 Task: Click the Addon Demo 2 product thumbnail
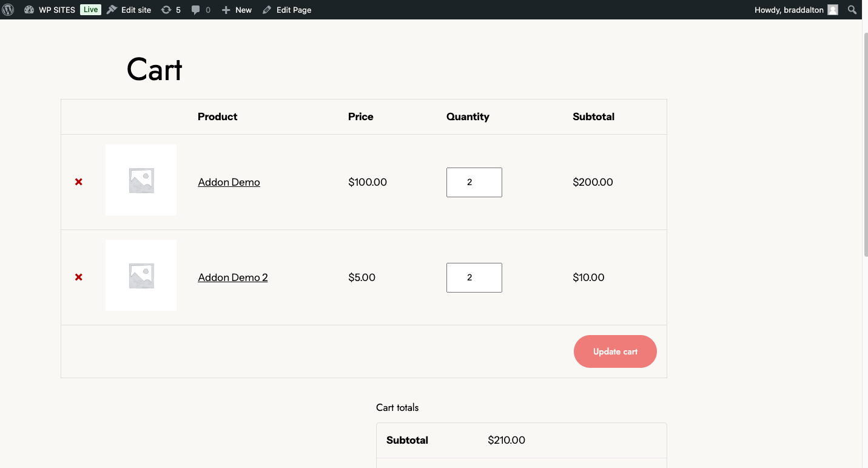141,276
